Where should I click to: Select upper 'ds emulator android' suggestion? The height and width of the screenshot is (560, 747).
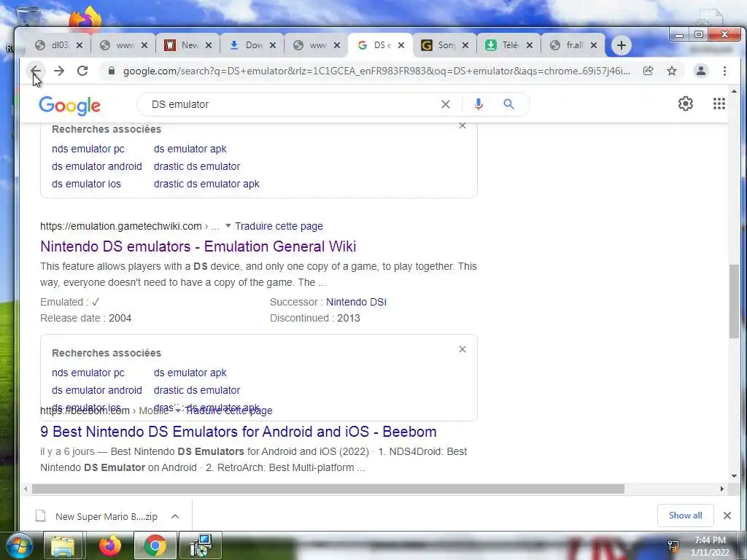pyautogui.click(x=97, y=166)
